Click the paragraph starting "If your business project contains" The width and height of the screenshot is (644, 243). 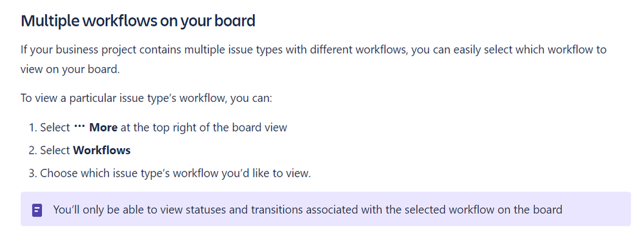click(314, 59)
